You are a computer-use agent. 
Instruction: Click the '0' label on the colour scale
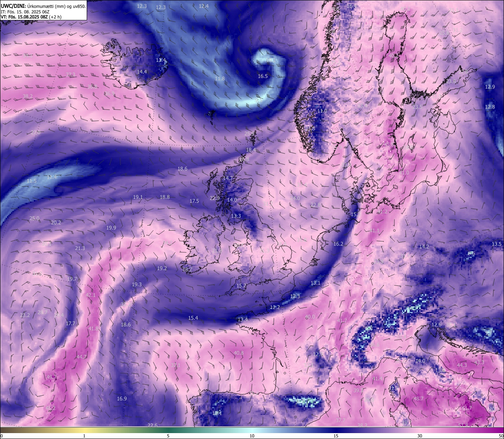tap(2, 436)
